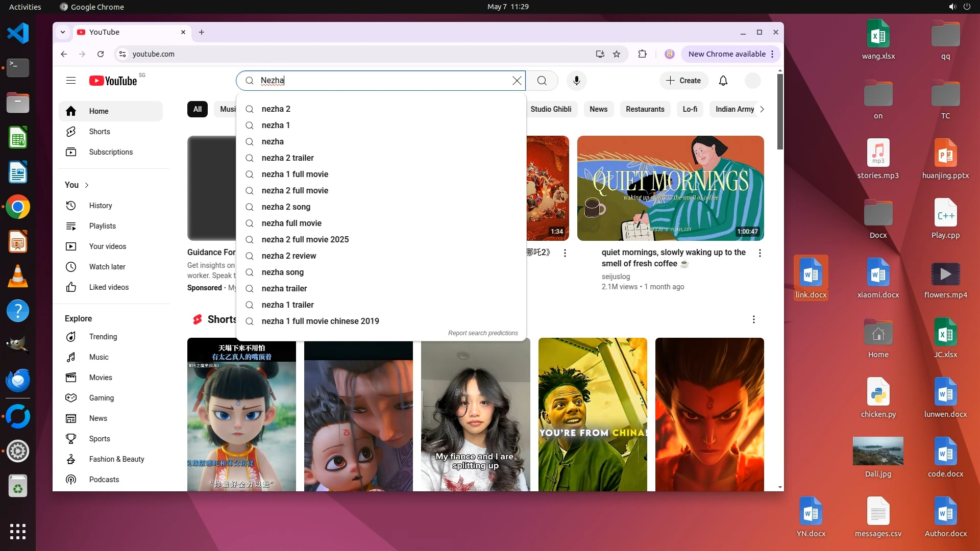Open the YouTube notifications bell
This screenshot has height=551, width=980.
tap(723, 81)
